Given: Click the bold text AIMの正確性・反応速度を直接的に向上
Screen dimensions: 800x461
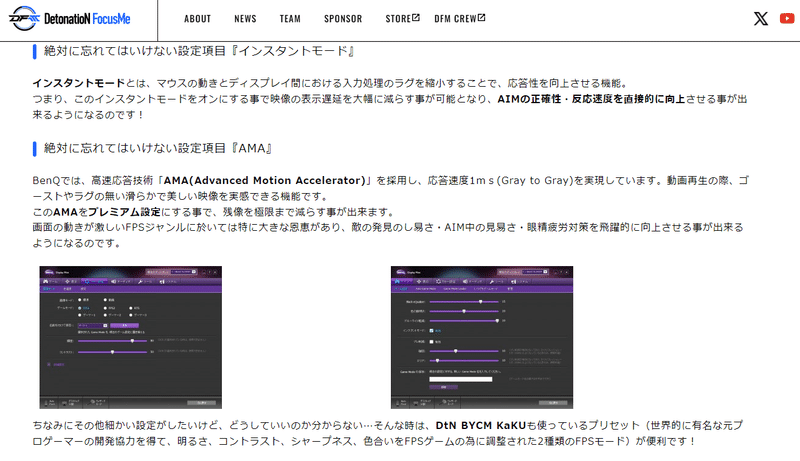Looking at the screenshot, I should point(591,99).
